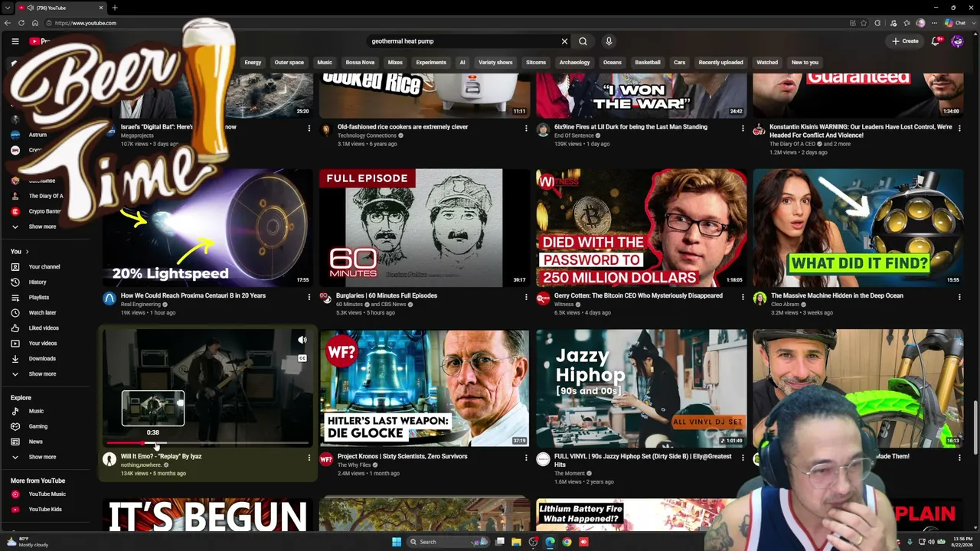The height and width of the screenshot is (551, 980).
Task: Open the taskbar weather widget
Action: pos(27,542)
